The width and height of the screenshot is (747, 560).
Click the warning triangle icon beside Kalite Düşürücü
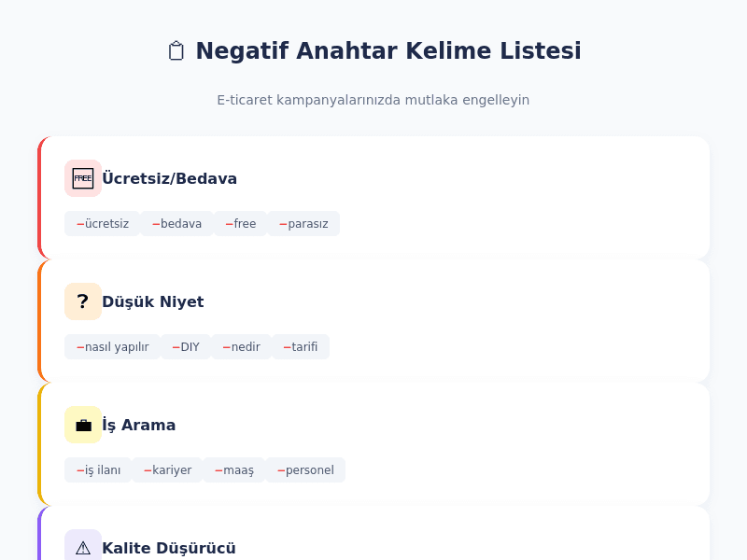coord(83,546)
